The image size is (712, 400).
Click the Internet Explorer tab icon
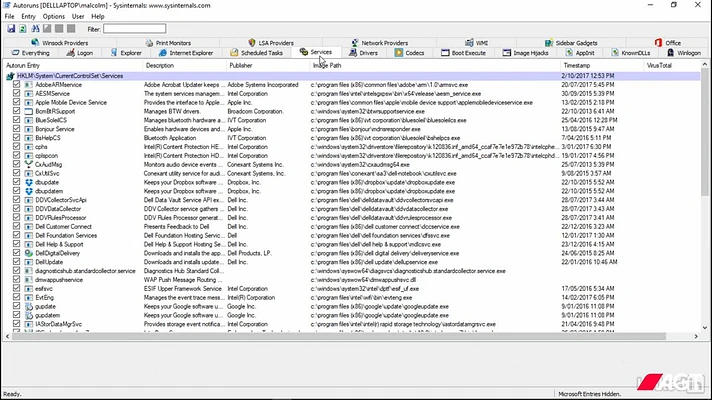coord(163,53)
